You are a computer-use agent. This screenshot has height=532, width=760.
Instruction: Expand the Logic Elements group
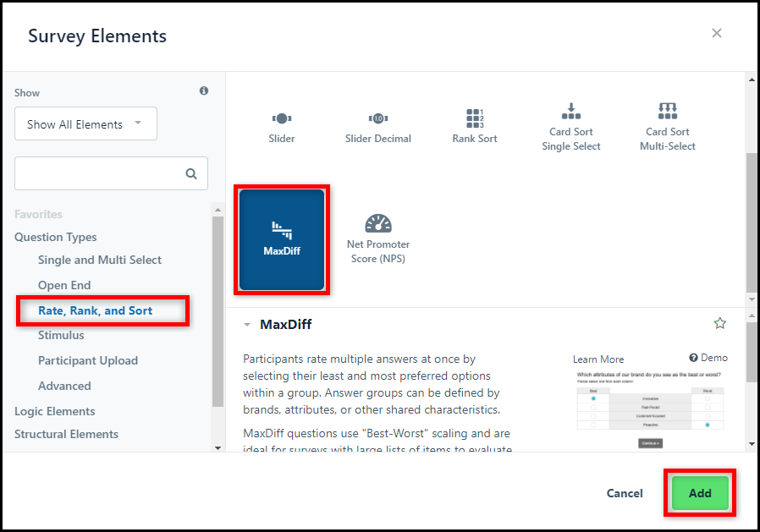pos(55,411)
